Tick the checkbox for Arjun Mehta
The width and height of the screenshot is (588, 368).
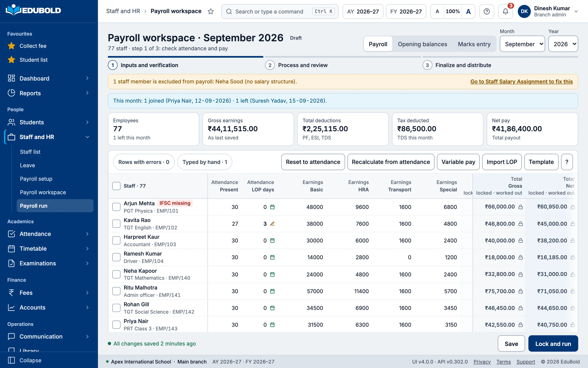(x=116, y=207)
